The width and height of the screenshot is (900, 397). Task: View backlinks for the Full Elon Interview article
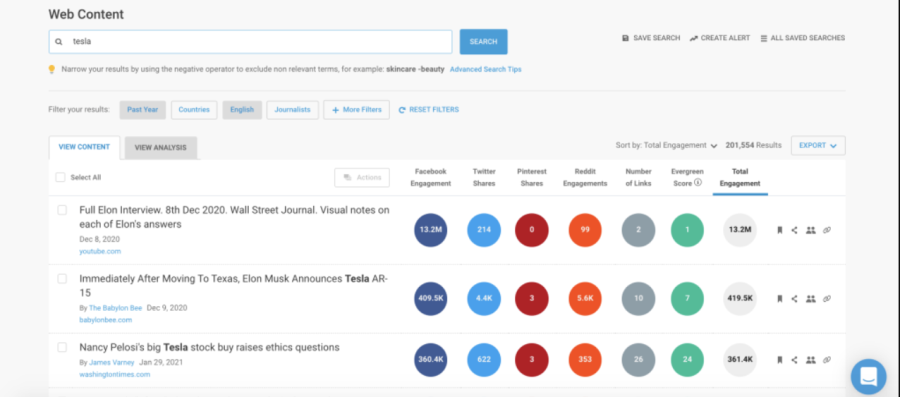[827, 230]
